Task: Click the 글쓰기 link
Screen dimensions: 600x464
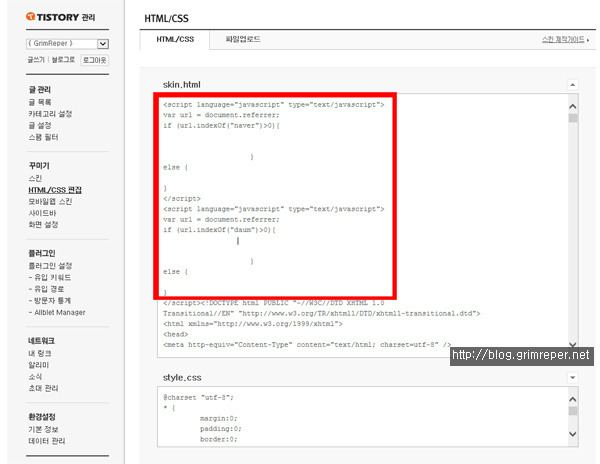Action: 36,60
